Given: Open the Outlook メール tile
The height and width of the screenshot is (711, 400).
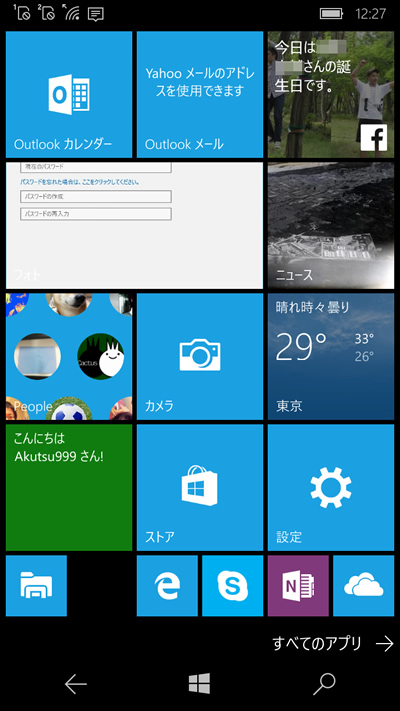Looking at the screenshot, I should pos(200,94).
